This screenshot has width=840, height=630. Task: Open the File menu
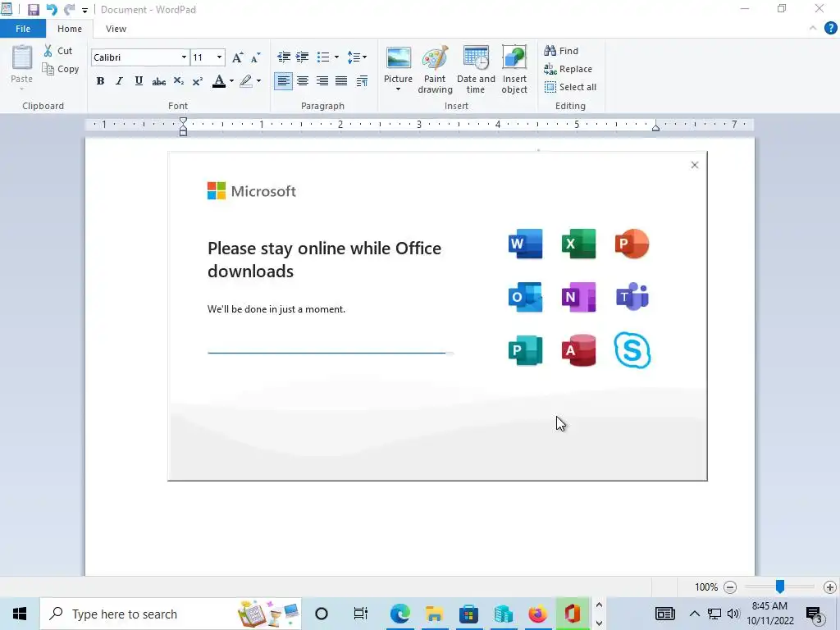(x=23, y=29)
